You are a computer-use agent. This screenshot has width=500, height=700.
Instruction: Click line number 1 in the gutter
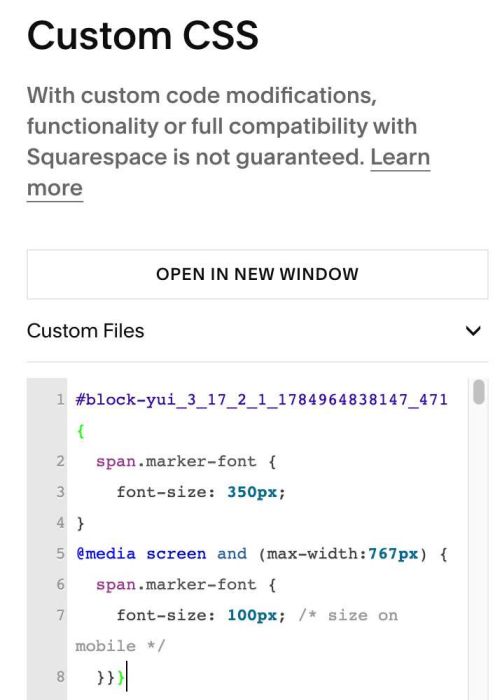tap(60, 399)
